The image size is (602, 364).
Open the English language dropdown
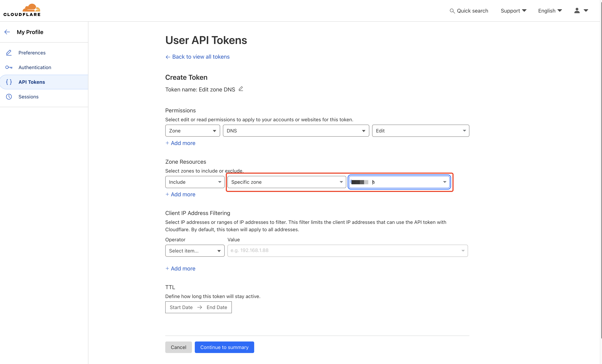(550, 11)
